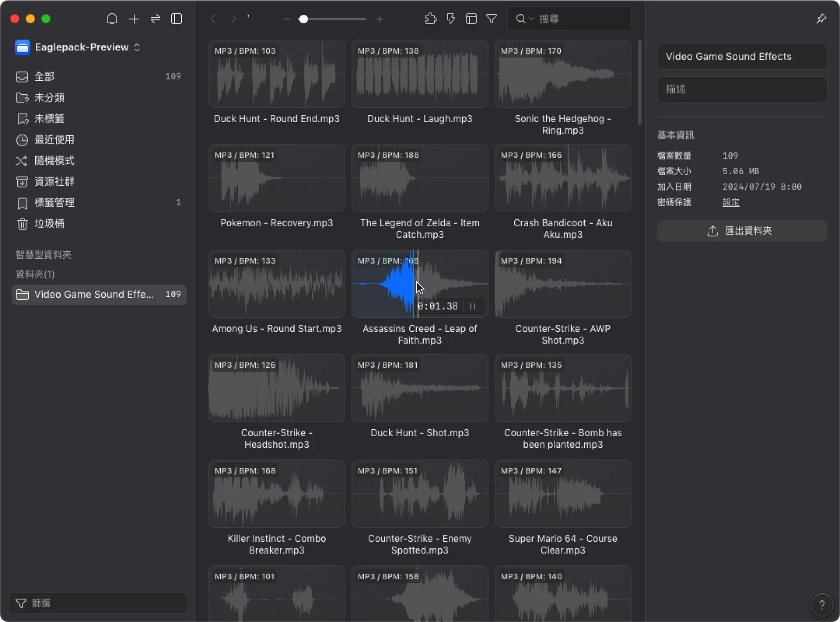Open 隨機模式 shuffle mode
The image size is (840, 622).
tap(98, 161)
